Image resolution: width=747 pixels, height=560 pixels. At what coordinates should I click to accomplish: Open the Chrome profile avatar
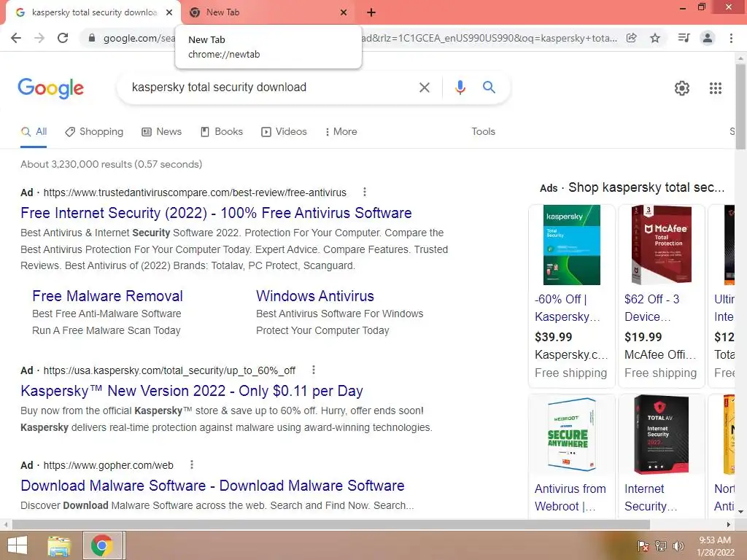(708, 38)
